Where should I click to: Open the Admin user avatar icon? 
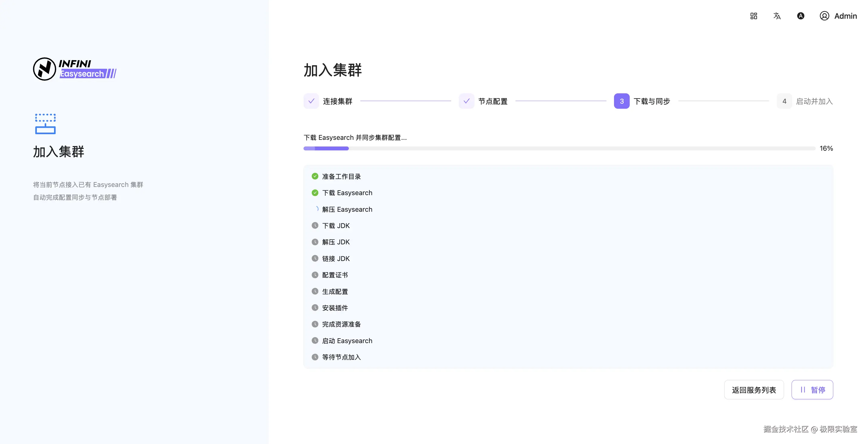click(824, 16)
